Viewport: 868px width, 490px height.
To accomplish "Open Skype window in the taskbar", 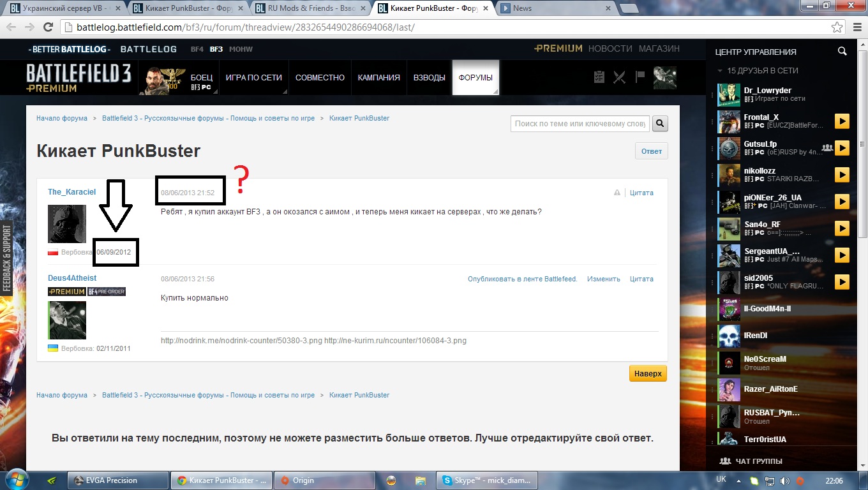I will pyautogui.click(x=488, y=480).
